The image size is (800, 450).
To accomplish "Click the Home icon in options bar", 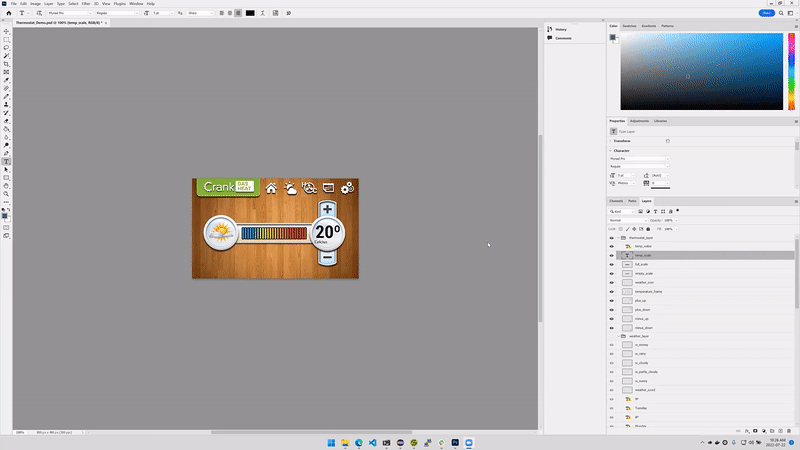I will point(9,13).
